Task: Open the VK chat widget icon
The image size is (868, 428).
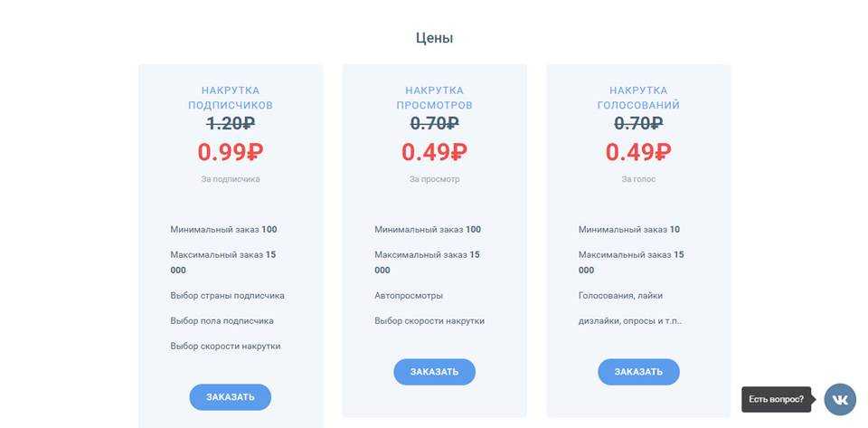Action: point(840,399)
